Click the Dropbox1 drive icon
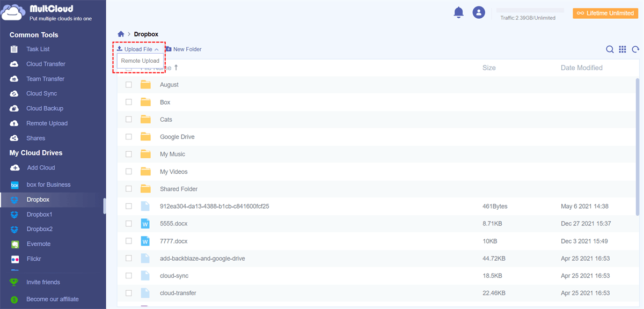Screen dimensions: 644x309 coord(15,215)
